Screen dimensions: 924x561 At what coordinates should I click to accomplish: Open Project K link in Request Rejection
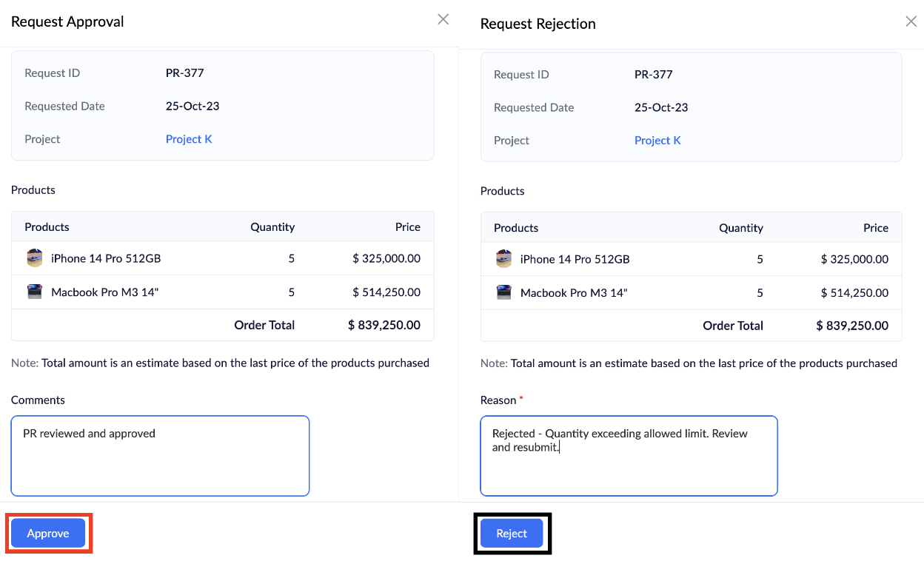657,141
